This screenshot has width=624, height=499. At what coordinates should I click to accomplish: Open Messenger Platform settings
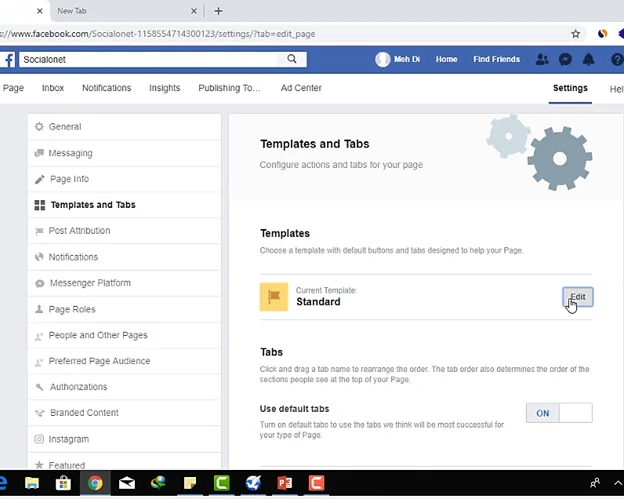click(x=90, y=283)
